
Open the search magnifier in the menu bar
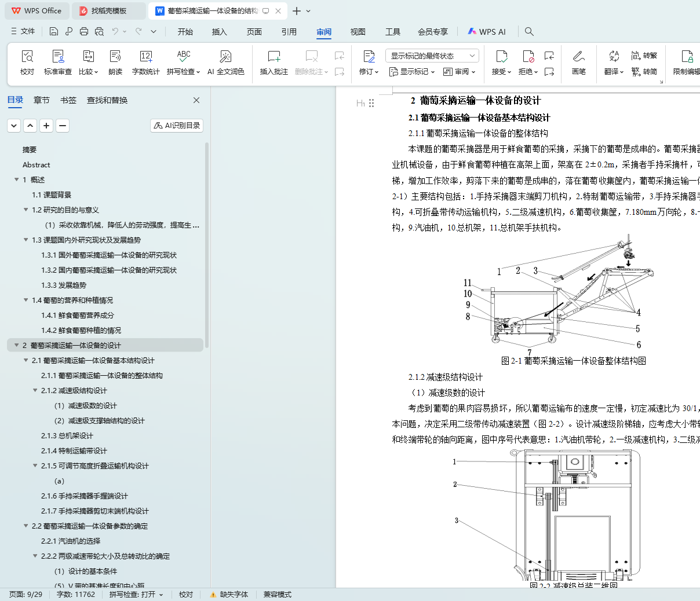click(529, 31)
